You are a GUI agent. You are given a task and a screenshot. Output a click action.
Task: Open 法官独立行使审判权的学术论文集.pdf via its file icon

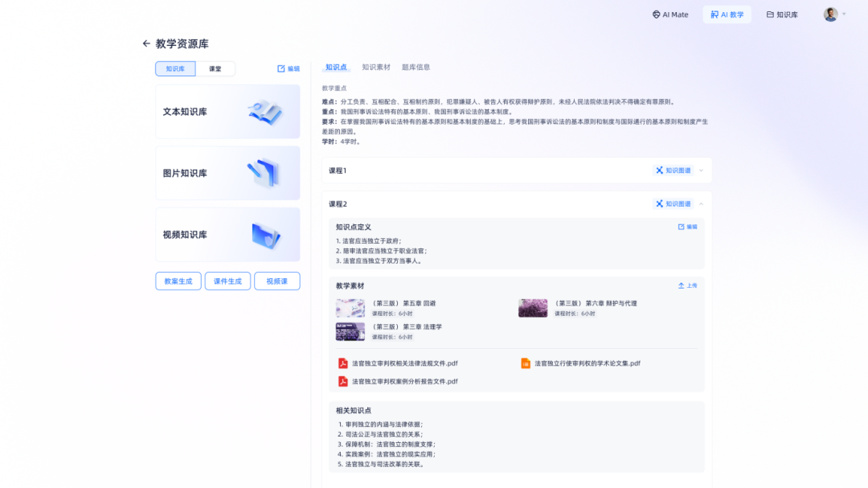527,363
